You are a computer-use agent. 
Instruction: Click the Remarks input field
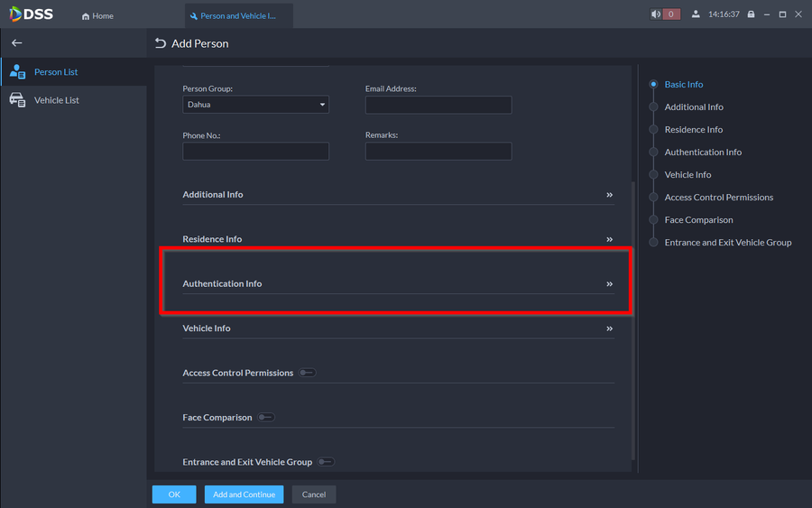(x=438, y=152)
